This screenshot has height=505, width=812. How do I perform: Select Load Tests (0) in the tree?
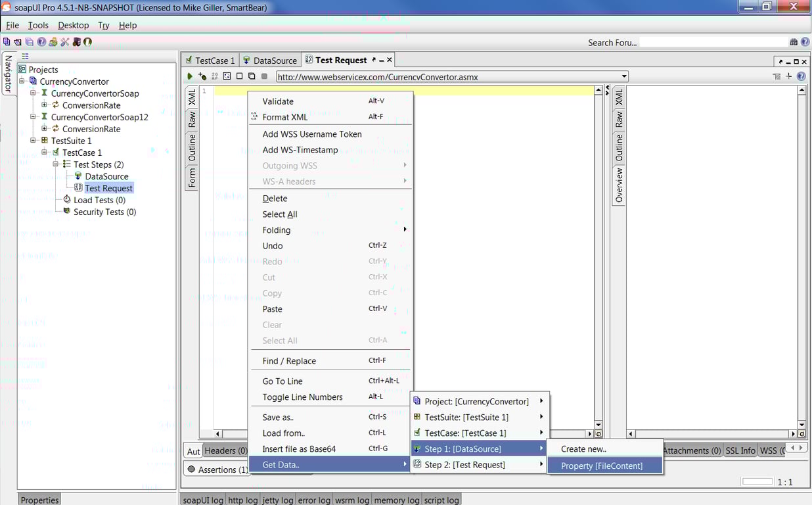[99, 200]
